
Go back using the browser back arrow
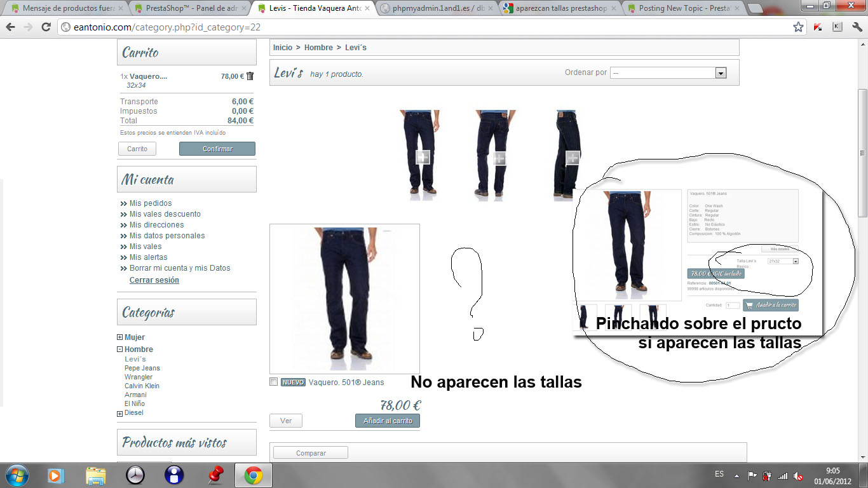click(x=10, y=27)
